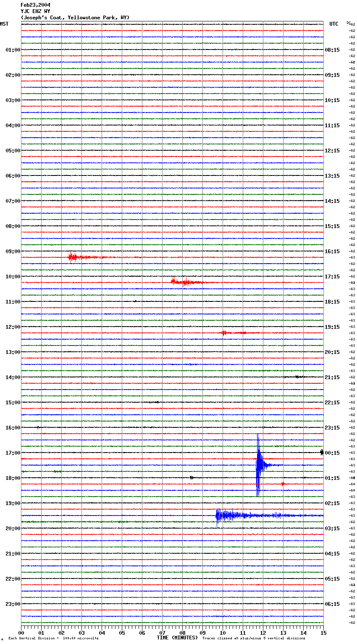Click minute 08 on the bottom axis

[182, 633]
